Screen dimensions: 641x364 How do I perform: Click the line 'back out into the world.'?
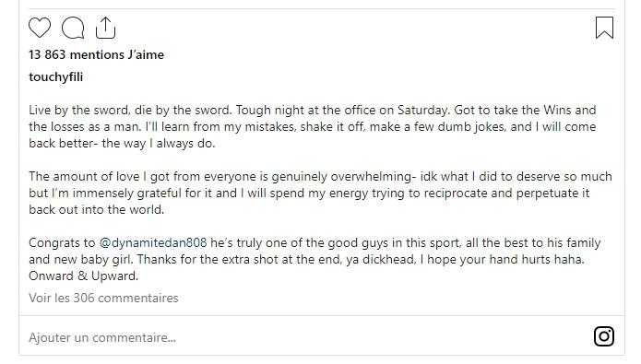96,209
